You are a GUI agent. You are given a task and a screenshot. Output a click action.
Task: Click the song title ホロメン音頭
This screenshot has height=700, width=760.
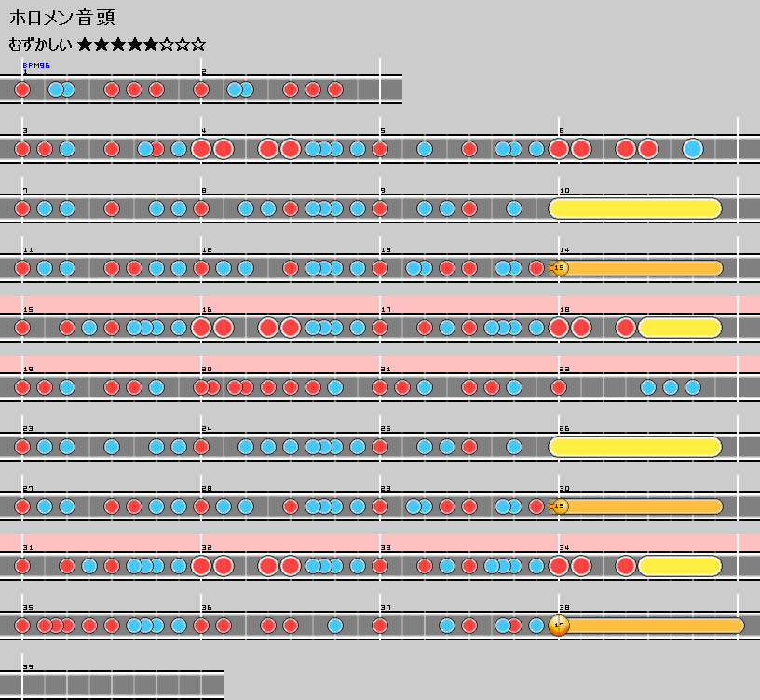61,18
